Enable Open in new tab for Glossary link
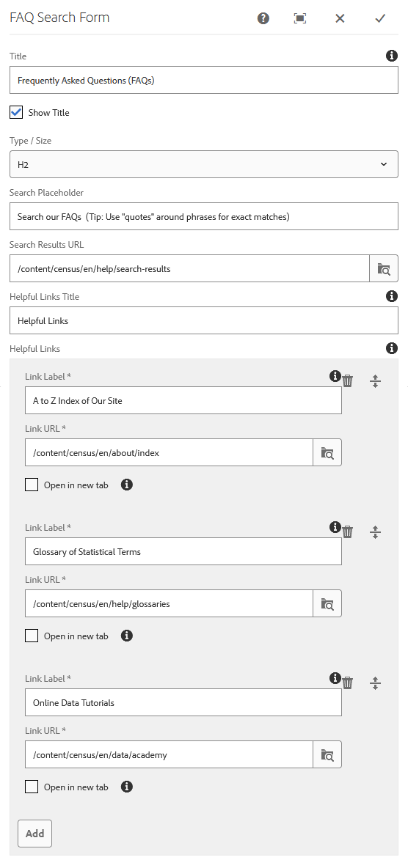The image size is (408, 868). point(32,636)
